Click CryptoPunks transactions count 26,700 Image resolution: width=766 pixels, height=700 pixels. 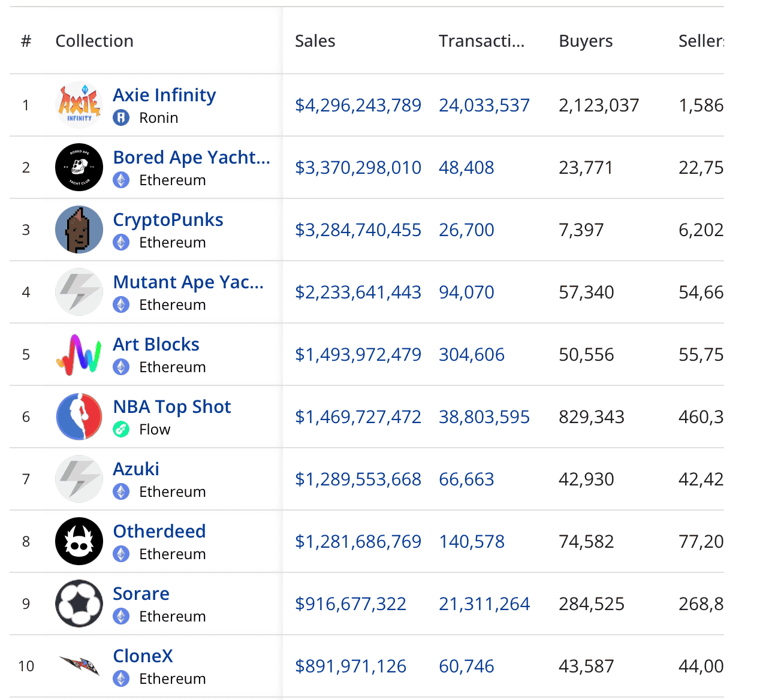click(x=466, y=230)
